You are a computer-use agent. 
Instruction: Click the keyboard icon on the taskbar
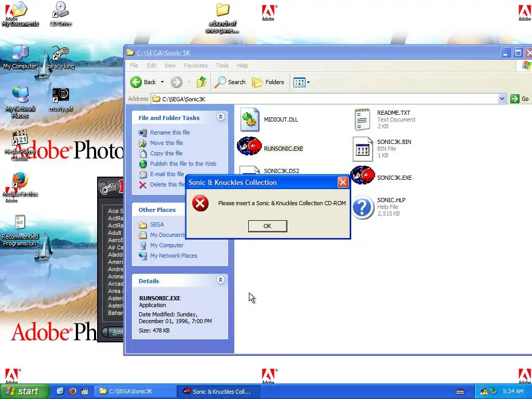point(460,392)
